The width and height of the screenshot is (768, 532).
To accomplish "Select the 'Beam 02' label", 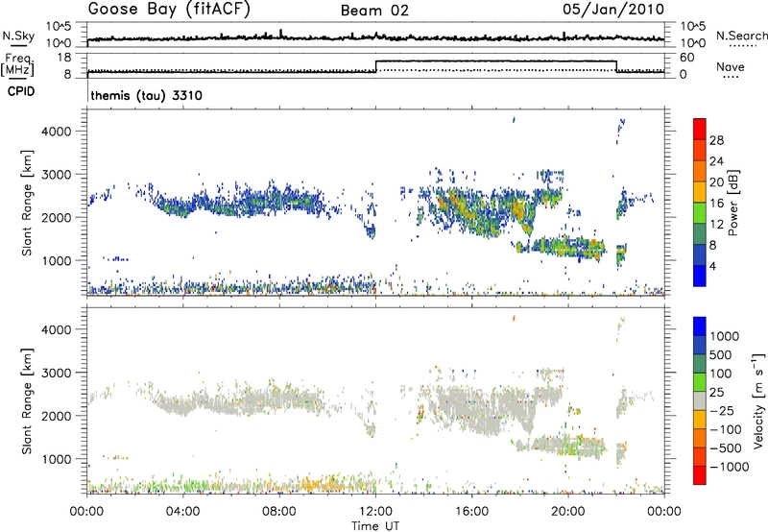I will (374, 11).
